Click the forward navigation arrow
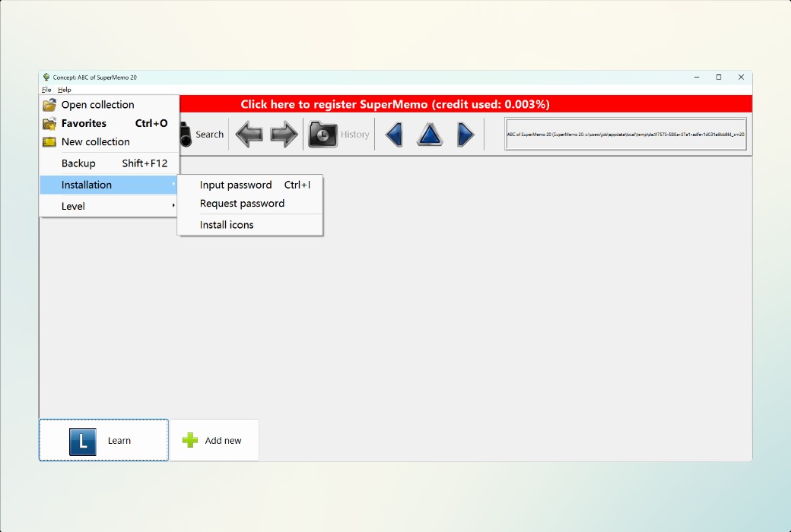 click(x=283, y=134)
